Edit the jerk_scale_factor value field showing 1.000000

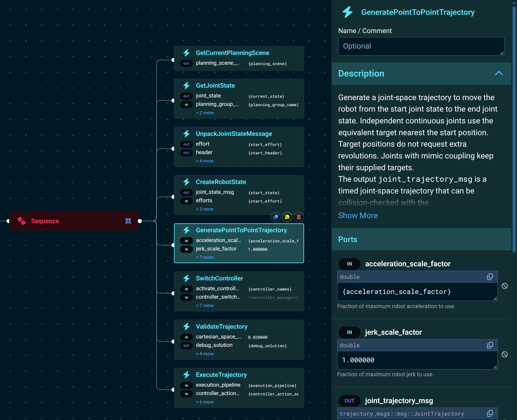(418, 360)
